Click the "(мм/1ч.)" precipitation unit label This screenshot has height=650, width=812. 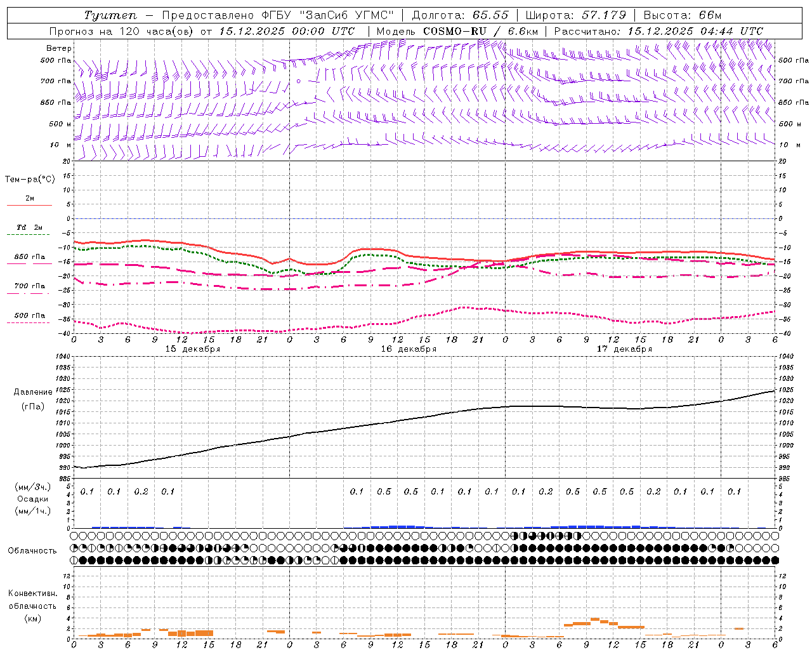click(x=33, y=511)
